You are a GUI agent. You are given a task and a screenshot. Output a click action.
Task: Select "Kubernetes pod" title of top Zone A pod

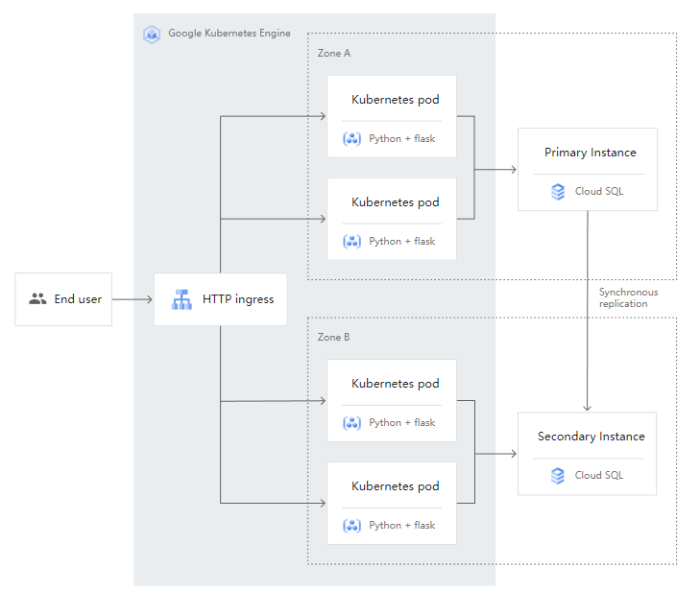(x=395, y=100)
